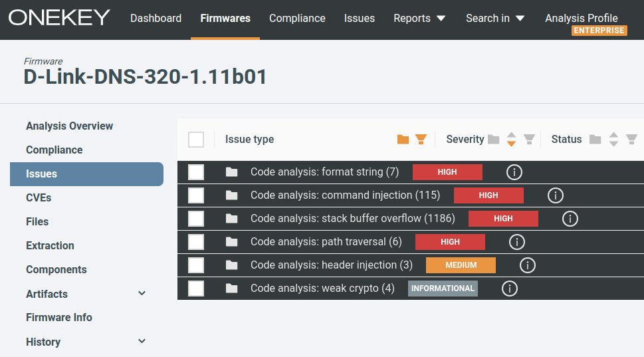Viewport: 644px width, 357px height.
Task: Click the HIGH badge on stack buffer overflow
Action: tap(503, 219)
